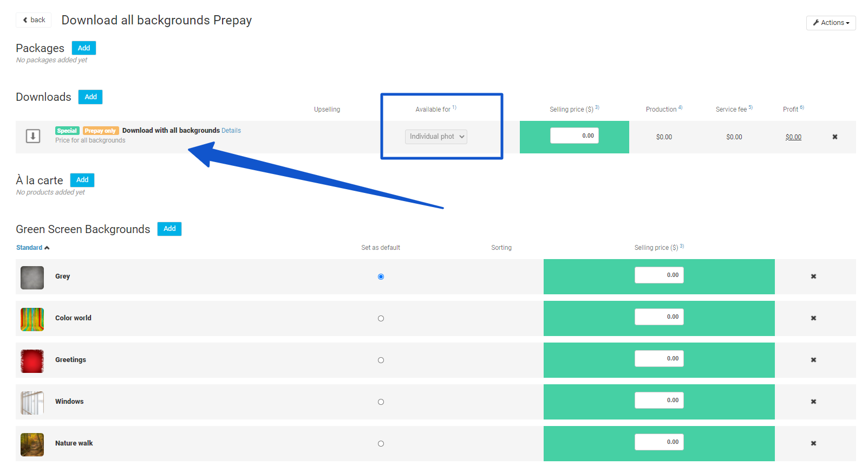Delete the Grey background
Viewport: 868px width, 471px height.
[x=813, y=276]
